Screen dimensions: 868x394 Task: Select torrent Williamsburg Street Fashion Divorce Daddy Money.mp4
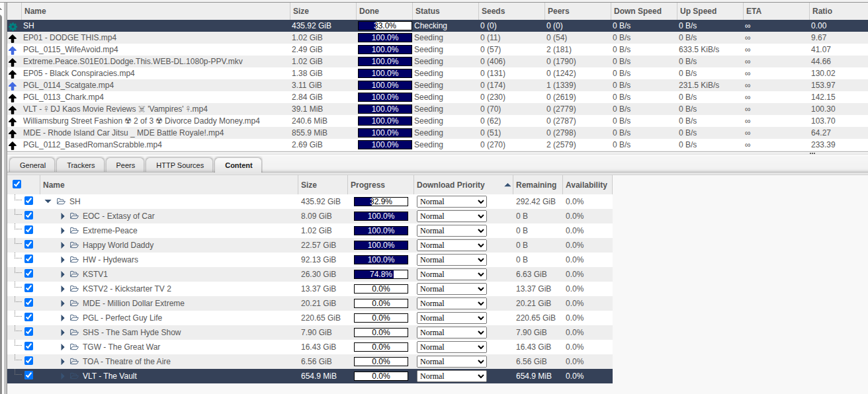pos(437,121)
